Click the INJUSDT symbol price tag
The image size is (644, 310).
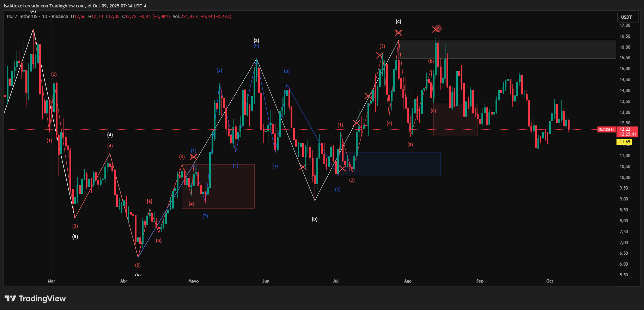tap(606, 130)
